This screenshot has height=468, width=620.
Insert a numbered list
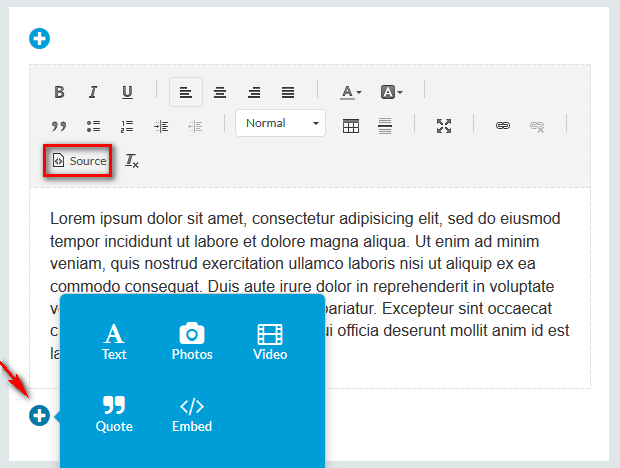[x=127, y=126]
